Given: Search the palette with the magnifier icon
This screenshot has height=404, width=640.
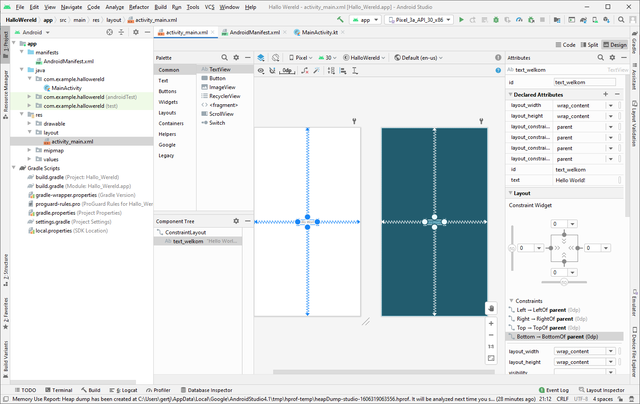Looking at the screenshot, I should click(224, 58).
